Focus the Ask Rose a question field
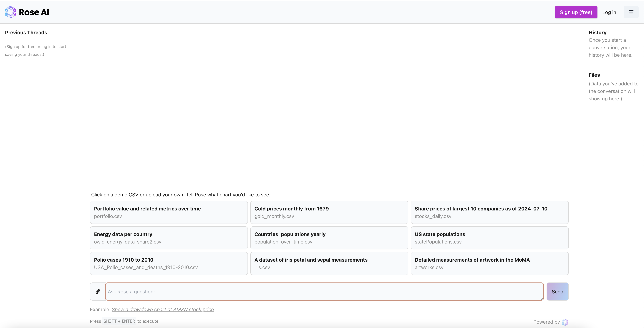Screen dimensions: 644x328 324,292
